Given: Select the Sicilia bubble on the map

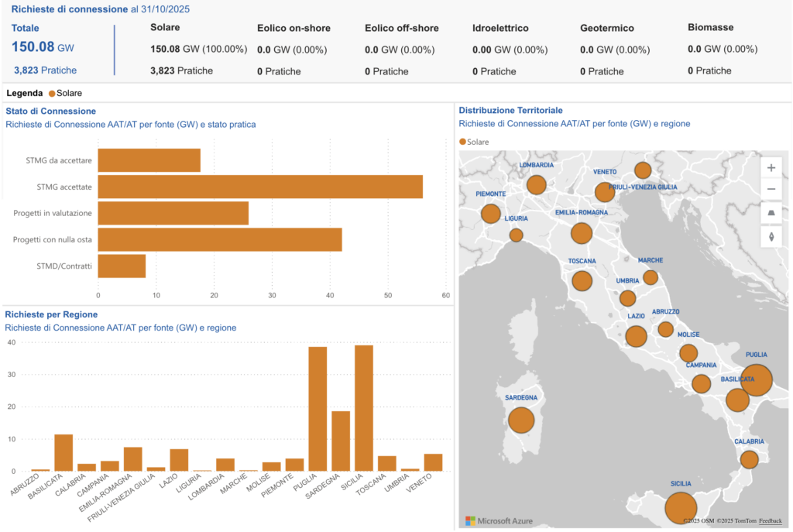Looking at the screenshot, I should coord(680,508).
